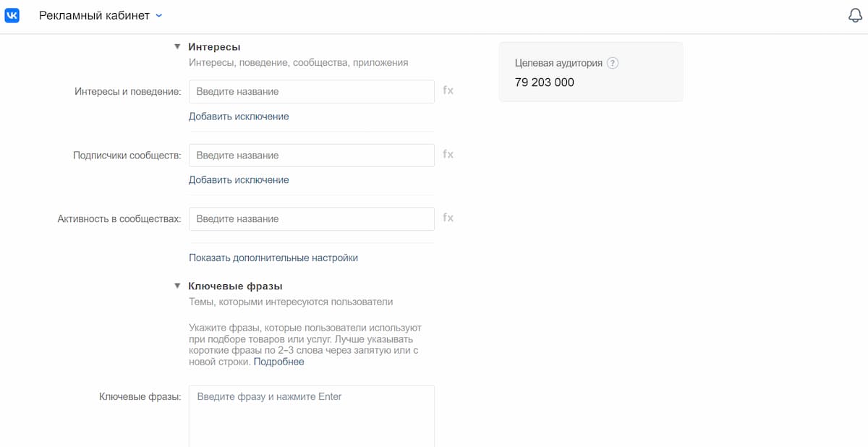
Task: Click fx icon beside Подписчики сообществ
Action: (448, 155)
